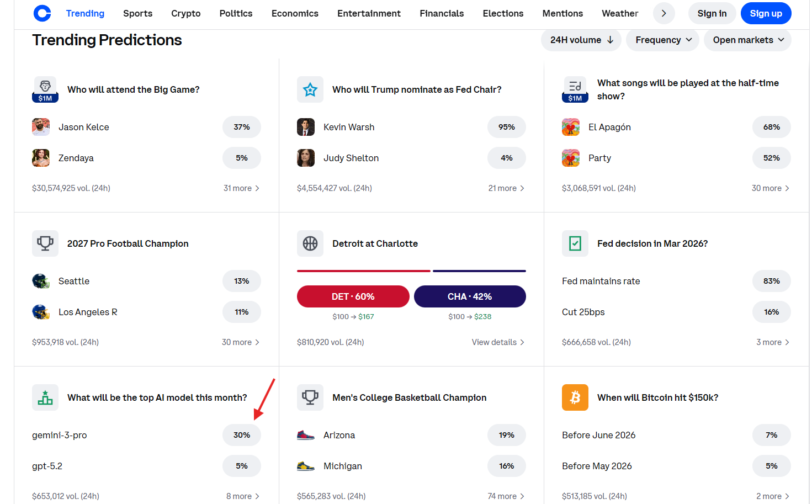
Task: Click the Bitcoin orange icon
Action: [x=575, y=397]
